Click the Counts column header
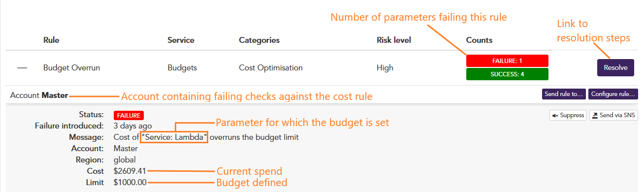The image size is (644, 192). pos(479,40)
